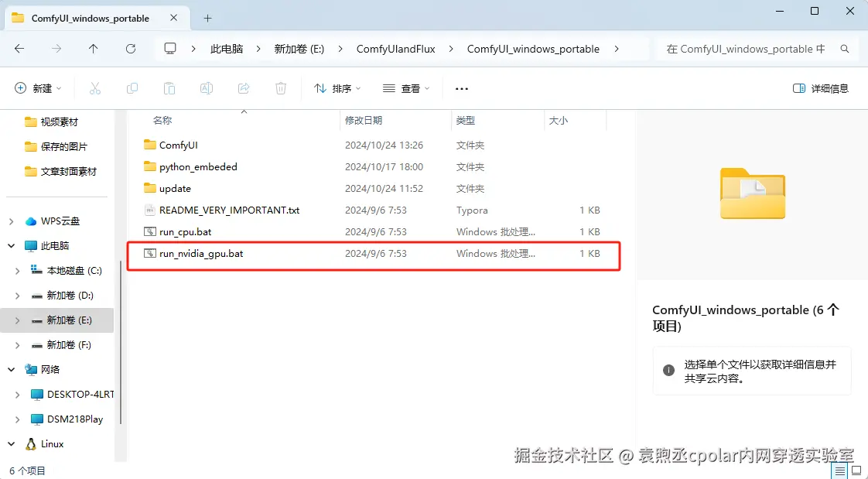Click the search magnifier icon
The image size is (868, 479).
(x=845, y=49)
